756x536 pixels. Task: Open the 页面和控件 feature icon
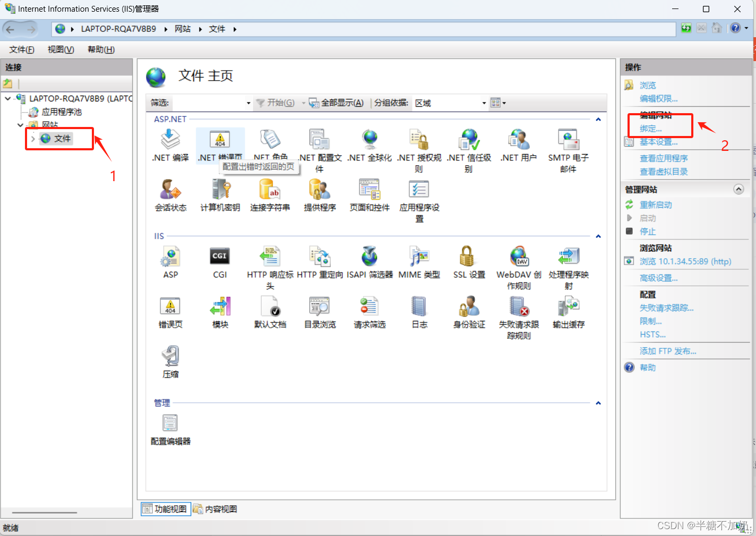(x=370, y=189)
